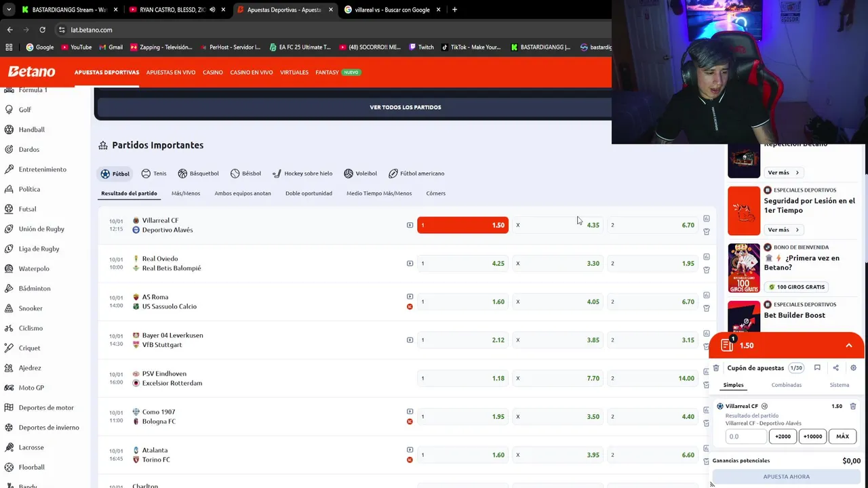Screen dimensions: 868x488
Task: Save betslip with the bookmark icon
Action: click(x=817, y=368)
